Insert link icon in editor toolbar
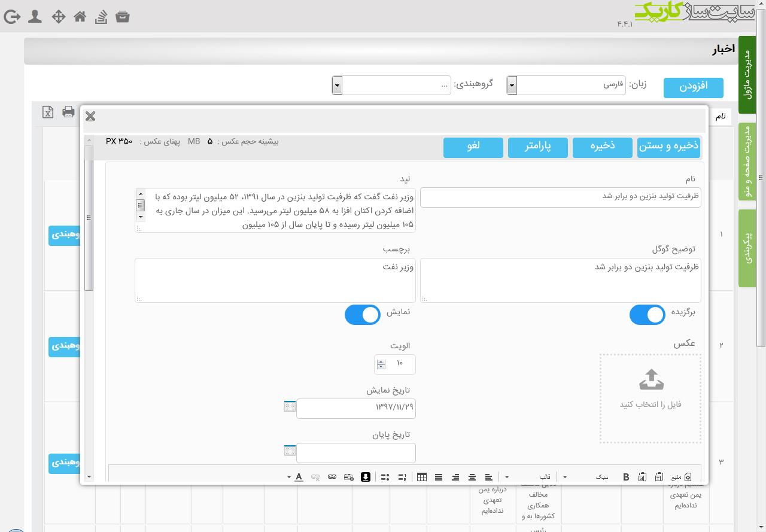766x532 pixels. [x=332, y=477]
